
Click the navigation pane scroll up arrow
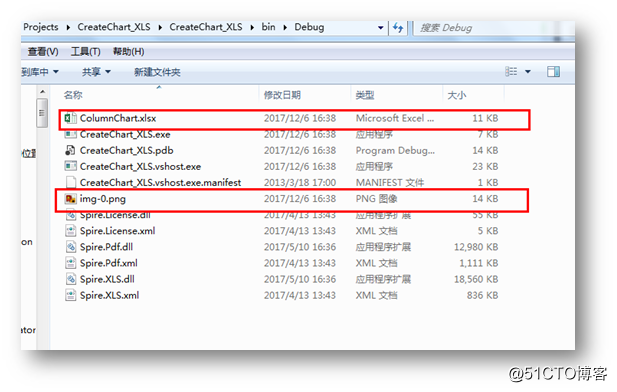(42, 92)
